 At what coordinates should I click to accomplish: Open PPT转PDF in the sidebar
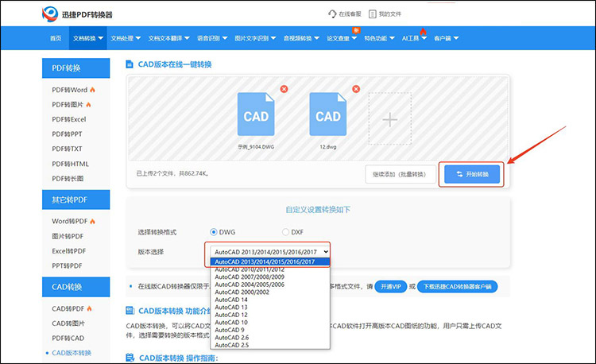[67, 265]
